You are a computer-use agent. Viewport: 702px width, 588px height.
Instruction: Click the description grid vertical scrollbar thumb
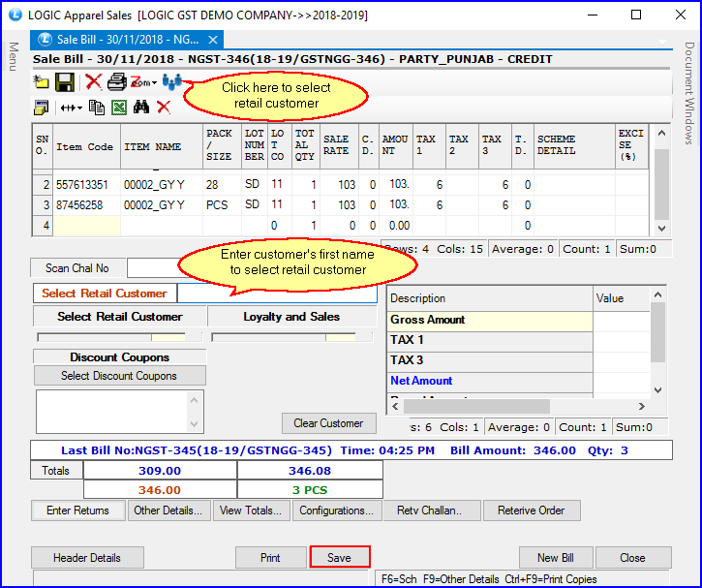657,332
